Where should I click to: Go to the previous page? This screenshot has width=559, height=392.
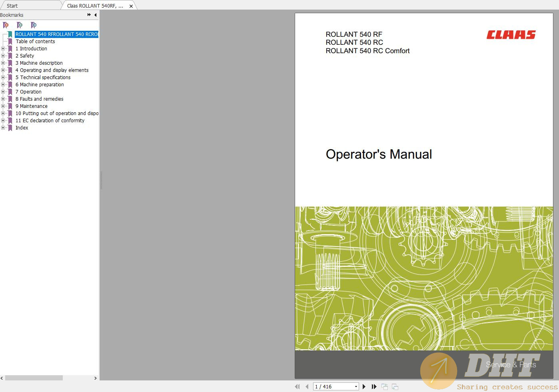coord(307,386)
